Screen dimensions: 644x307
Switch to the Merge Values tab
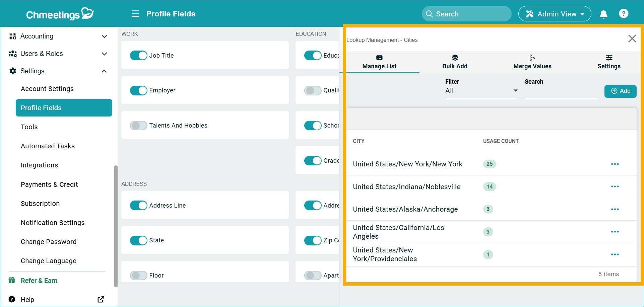tap(532, 62)
